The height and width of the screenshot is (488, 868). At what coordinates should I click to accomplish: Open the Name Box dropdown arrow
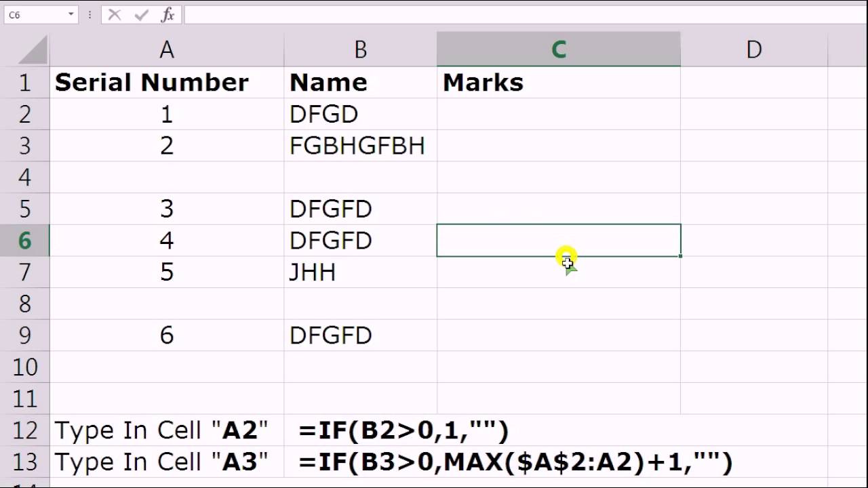point(71,14)
